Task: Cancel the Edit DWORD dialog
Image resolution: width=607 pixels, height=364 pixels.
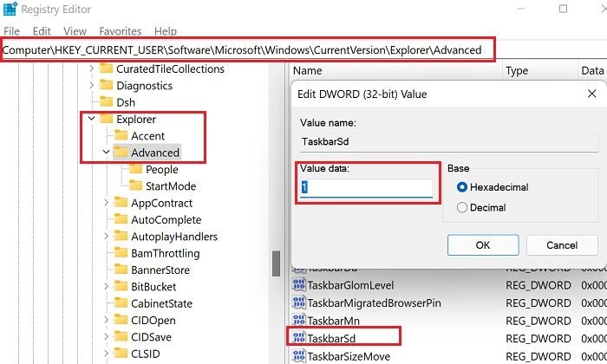Action: tap(561, 245)
